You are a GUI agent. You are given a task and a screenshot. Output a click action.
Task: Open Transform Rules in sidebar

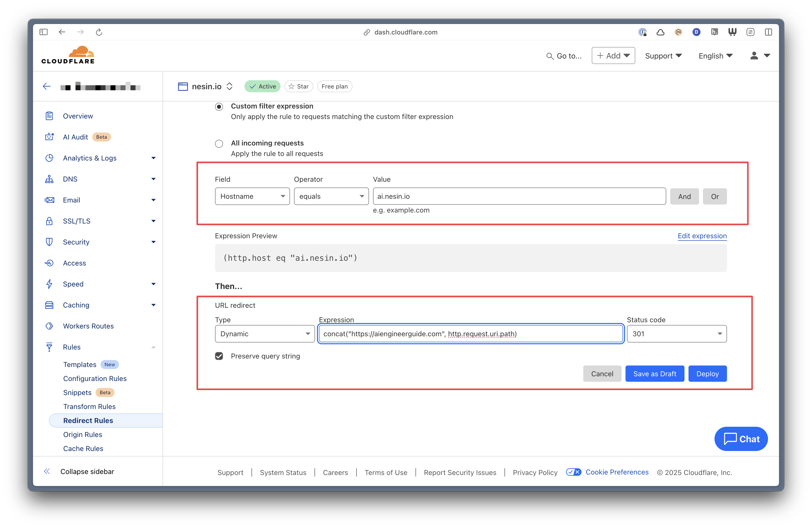(x=89, y=406)
